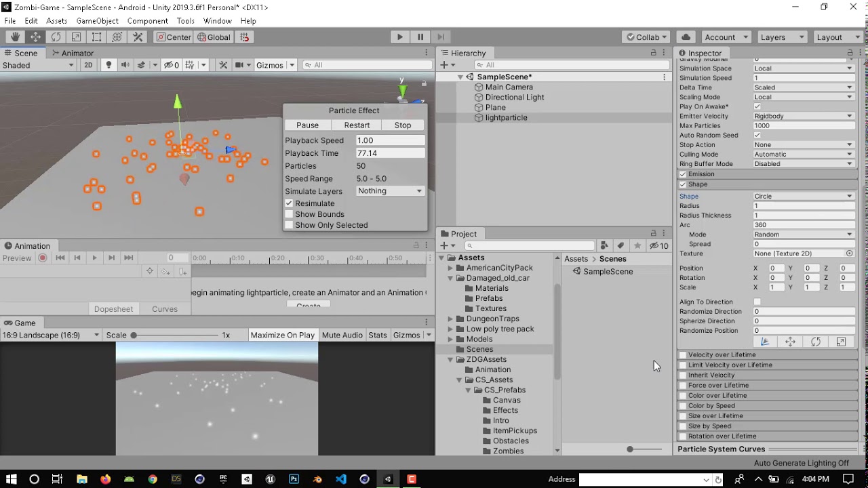Open the Photoshop icon in the taskbar

pyautogui.click(x=294, y=479)
